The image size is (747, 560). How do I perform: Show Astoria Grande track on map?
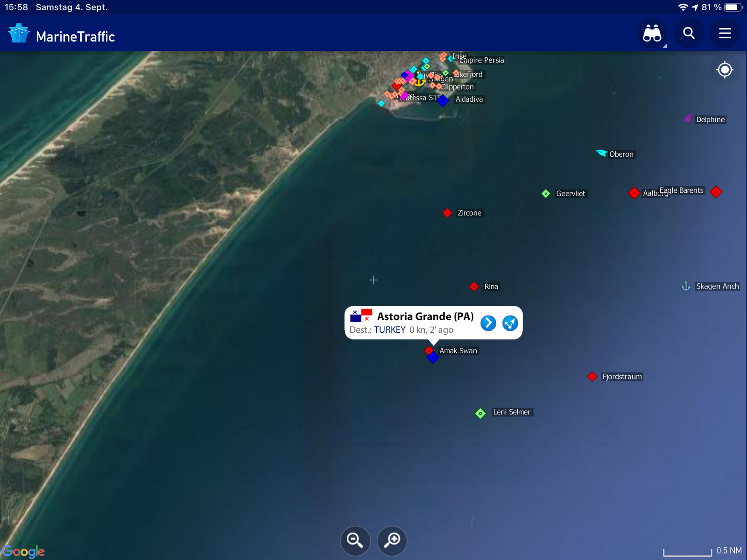(x=510, y=323)
